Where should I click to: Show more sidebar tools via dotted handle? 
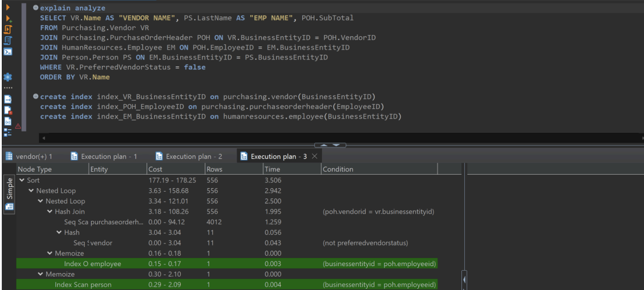(x=8, y=87)
